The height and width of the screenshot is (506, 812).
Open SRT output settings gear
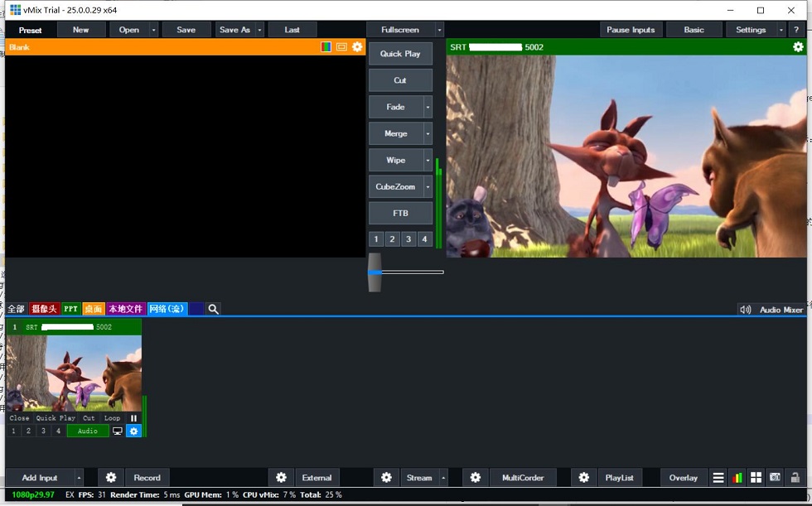click(x=798, y=47)
